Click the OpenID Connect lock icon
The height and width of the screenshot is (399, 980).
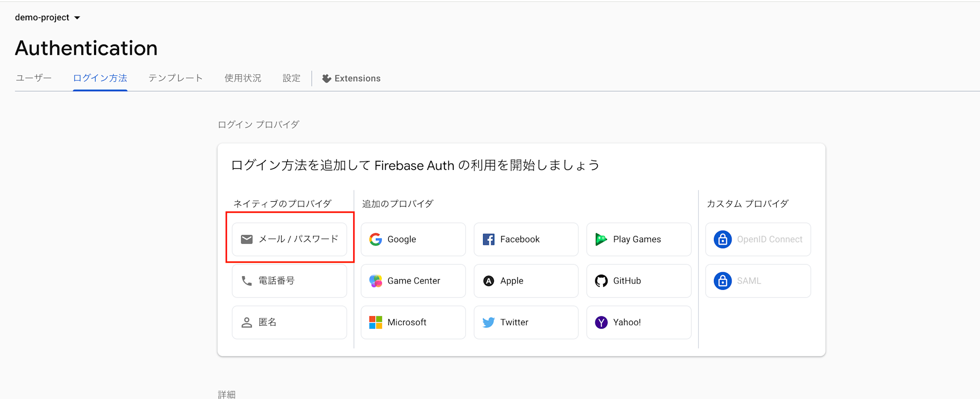click(723, 239)
